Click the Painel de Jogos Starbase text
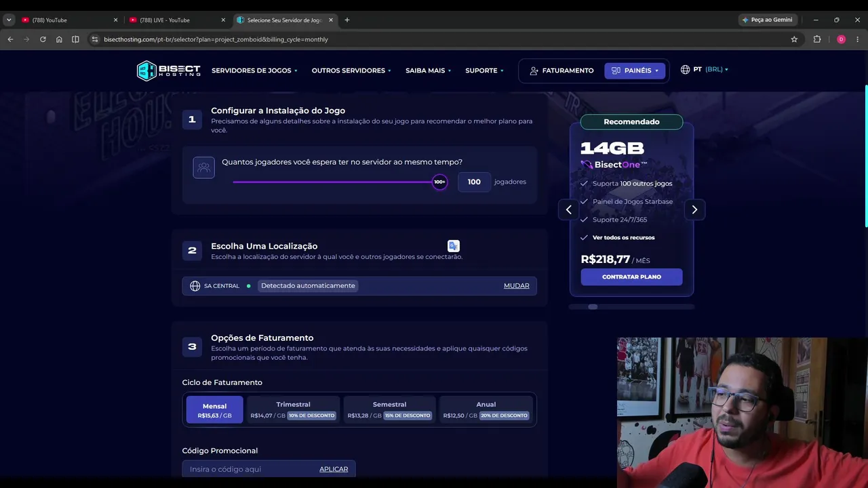Screen dimensions: 868x488 [x=633, y=201]
